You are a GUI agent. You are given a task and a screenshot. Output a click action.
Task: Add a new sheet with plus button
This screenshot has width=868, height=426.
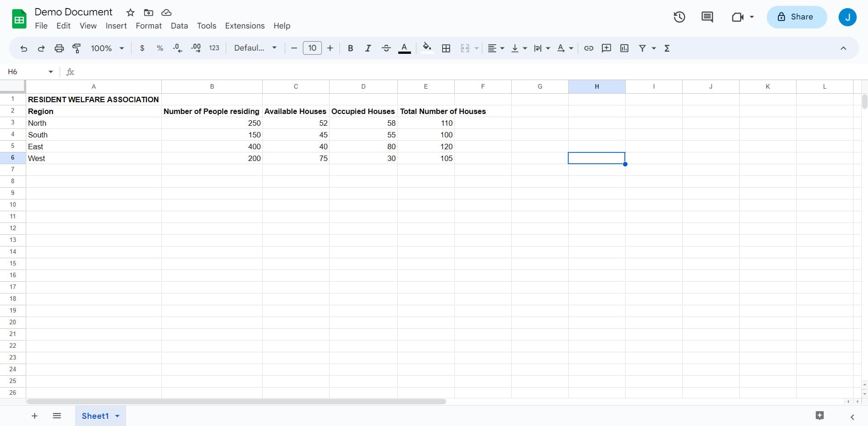[34, 416]
